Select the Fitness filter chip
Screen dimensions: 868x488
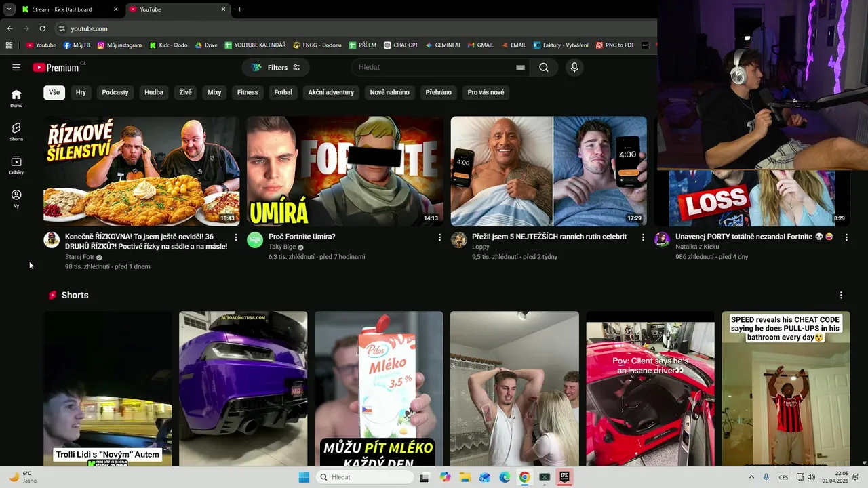click(248, 92)
